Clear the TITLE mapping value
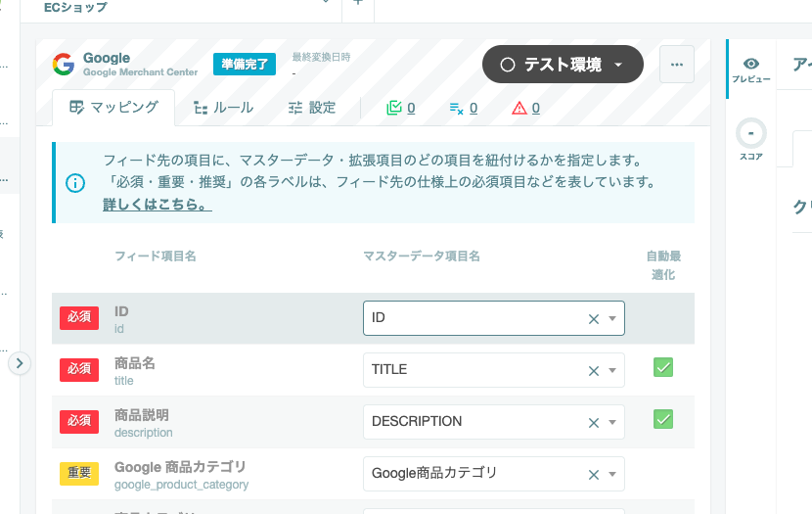Image resolution: width=812 pixels, height=514 pixels. click(594, 371)
